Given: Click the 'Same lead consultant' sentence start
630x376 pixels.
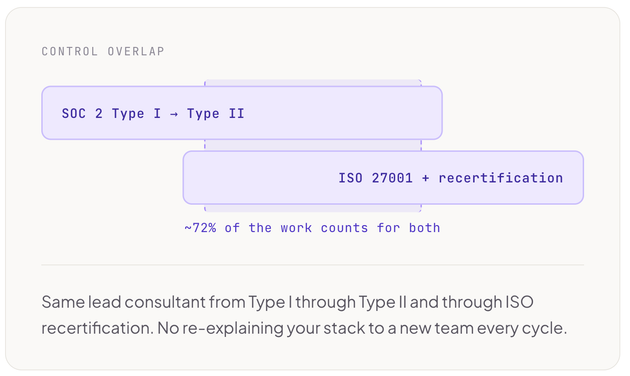Looking at the screenshot, I should pos(123,302).
